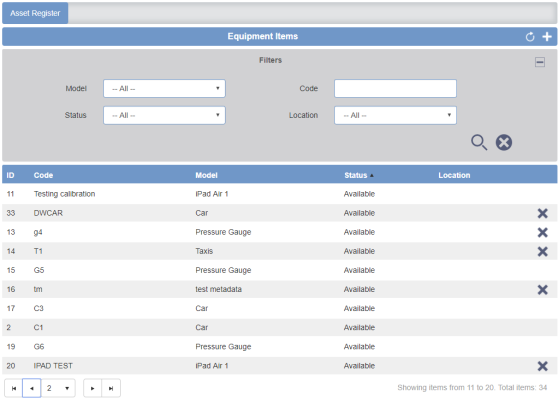Click the Available status in IPAD TEST row
558x400 pixels.
click(x=359, y=366)
